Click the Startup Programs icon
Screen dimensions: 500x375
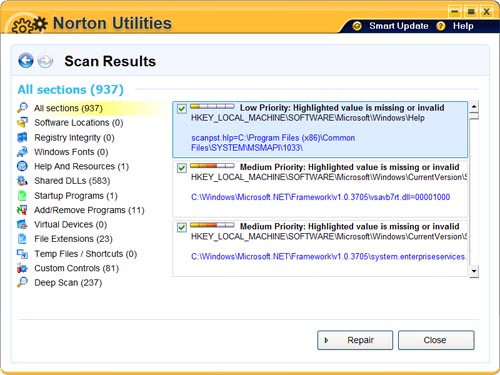click(x=22, y=195)
